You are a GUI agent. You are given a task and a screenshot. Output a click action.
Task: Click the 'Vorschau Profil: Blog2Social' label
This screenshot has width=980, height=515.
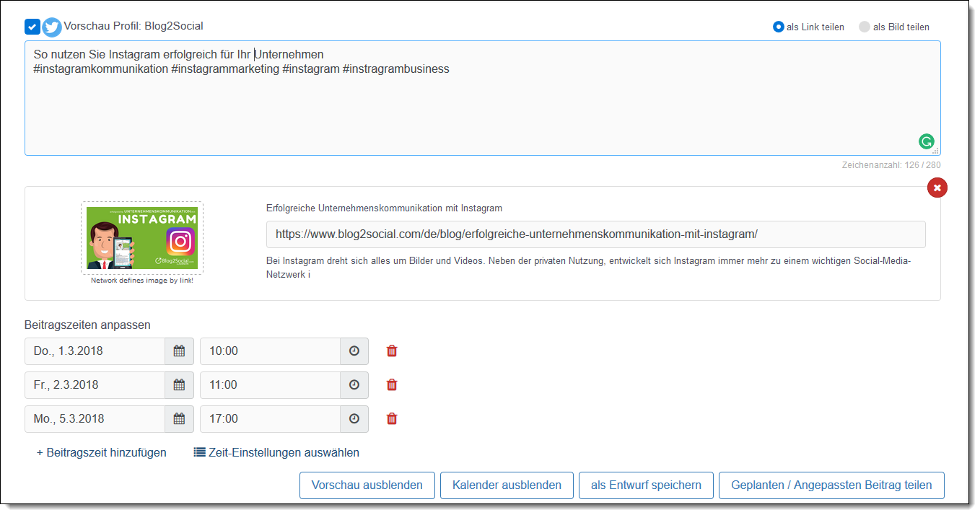pos(134,26)
